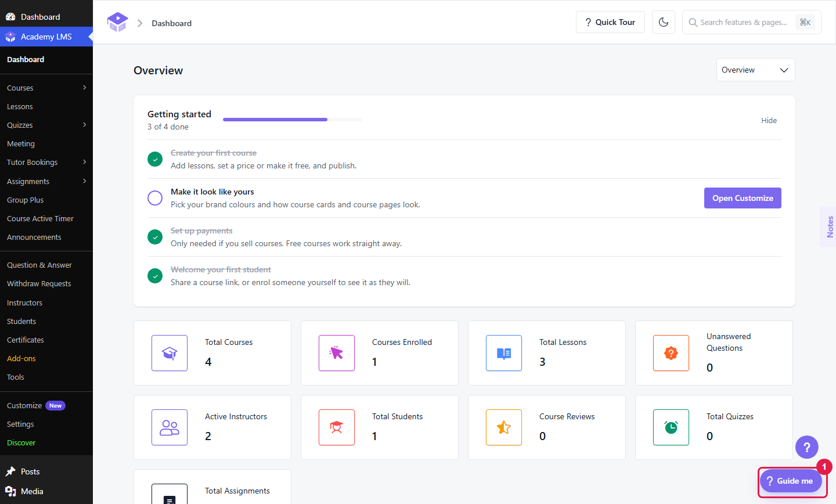The width and height of the screenshot is (836, 504).
Task: Click the Total Students graduate icon
Action: 337,427
